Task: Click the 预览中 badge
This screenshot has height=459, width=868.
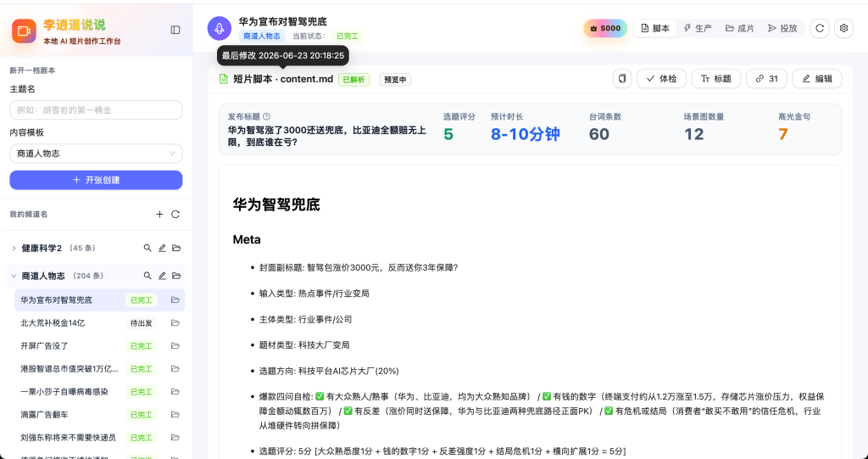Action: tap(395, 79)
